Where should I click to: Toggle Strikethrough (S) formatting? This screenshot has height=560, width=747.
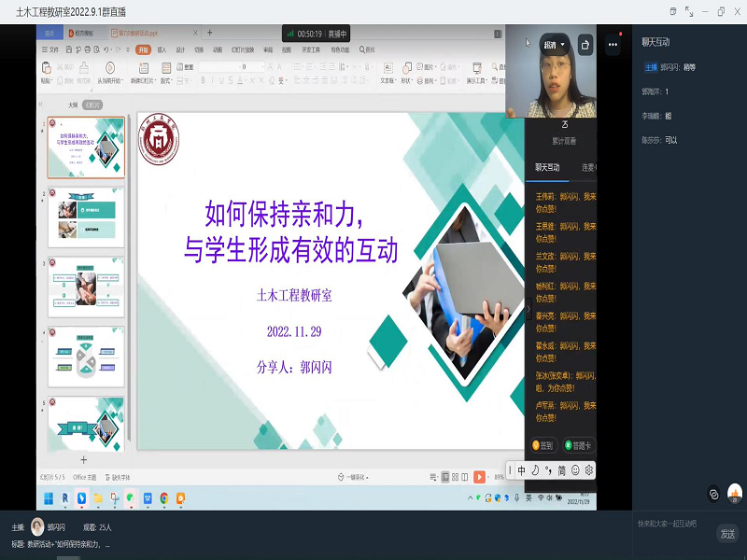pos(231,80)
